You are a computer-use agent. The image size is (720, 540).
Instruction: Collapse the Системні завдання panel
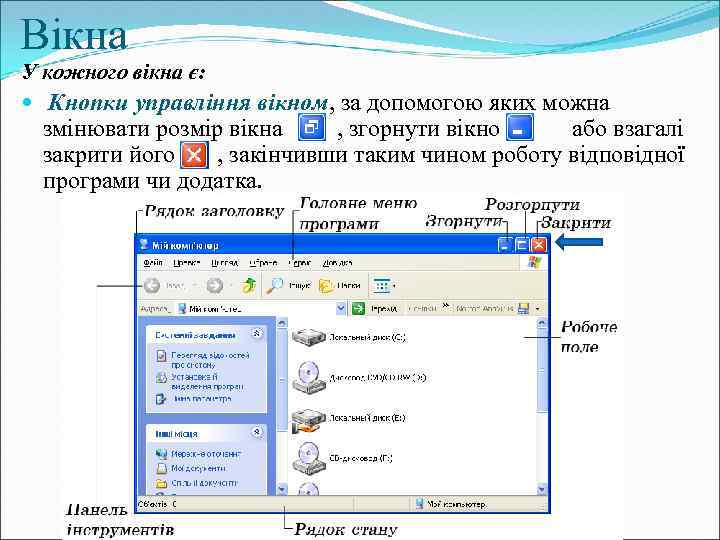pos(257,334)
